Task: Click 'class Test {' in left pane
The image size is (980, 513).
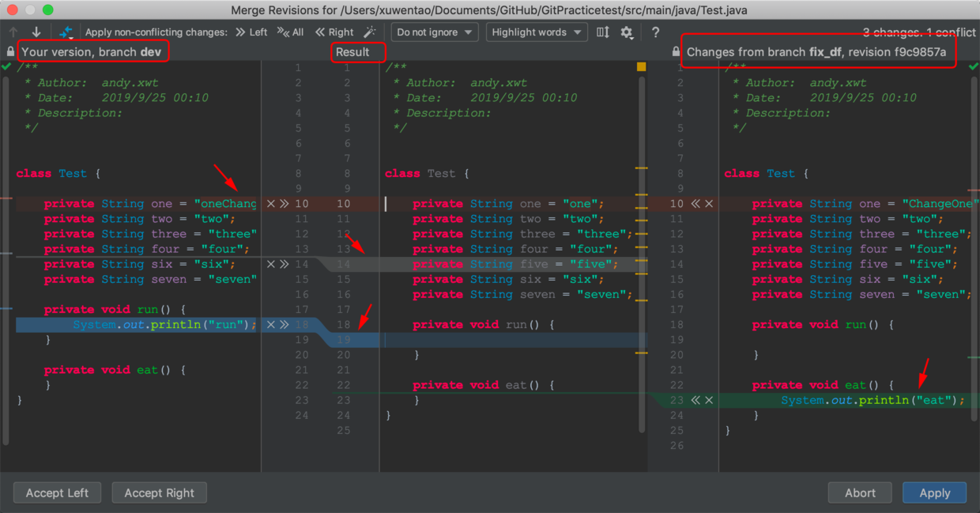Action: click(58, 174)
